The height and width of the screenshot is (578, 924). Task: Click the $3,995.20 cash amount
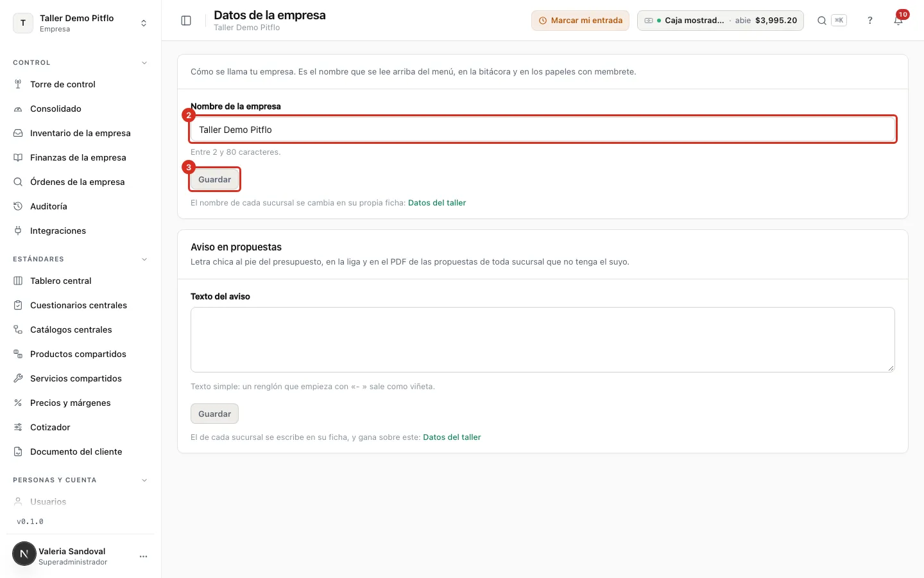pos(776,21)
